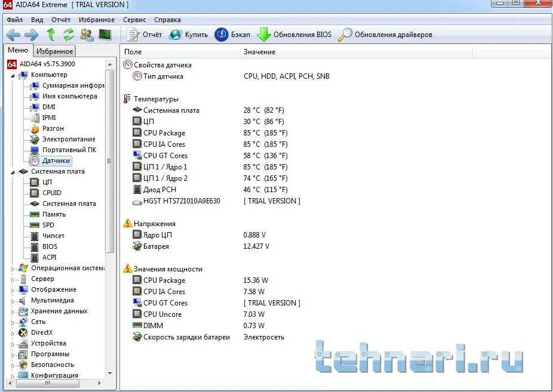
Task: Collapse the Системная плата tree node
Action: point(13,172)
